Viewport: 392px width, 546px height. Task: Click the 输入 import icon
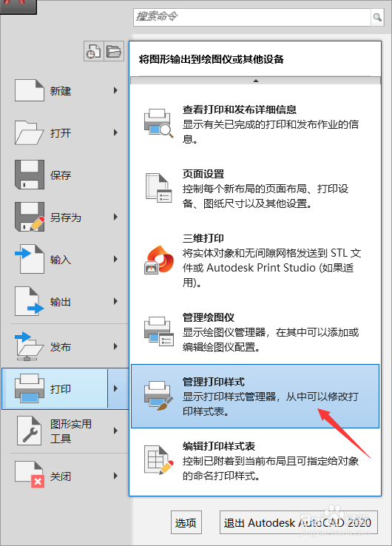click(30, 259)
